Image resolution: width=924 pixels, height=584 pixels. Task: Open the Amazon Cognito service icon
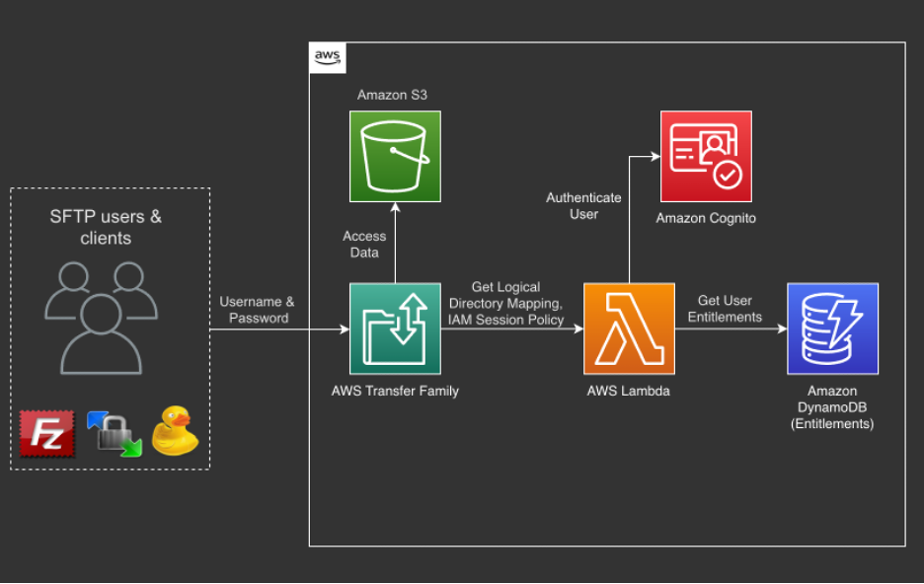(705, 156)
